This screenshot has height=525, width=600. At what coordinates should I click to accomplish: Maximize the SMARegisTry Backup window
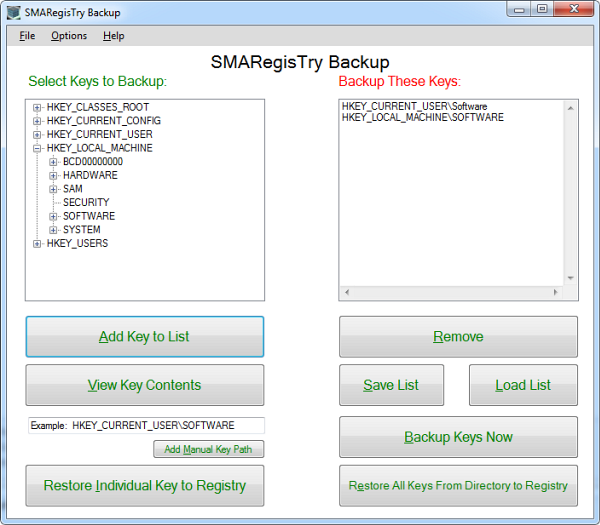[542, 9]
